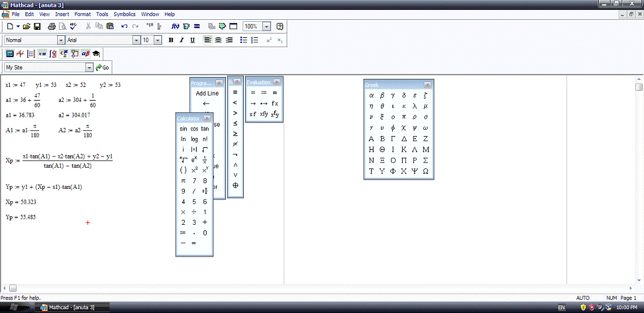Click the Graph toolbar icon
The height and width of the screenshot is (313, 644).
(x=20, y=53)
